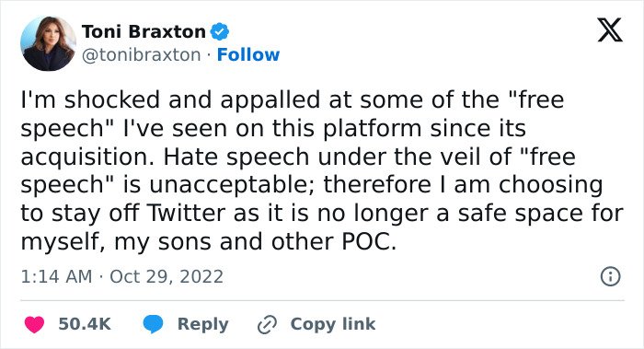Image resolution: width=644 pixels, height=349 pixels.
Task: Select the Copy link text button
Action: (333, 324)
